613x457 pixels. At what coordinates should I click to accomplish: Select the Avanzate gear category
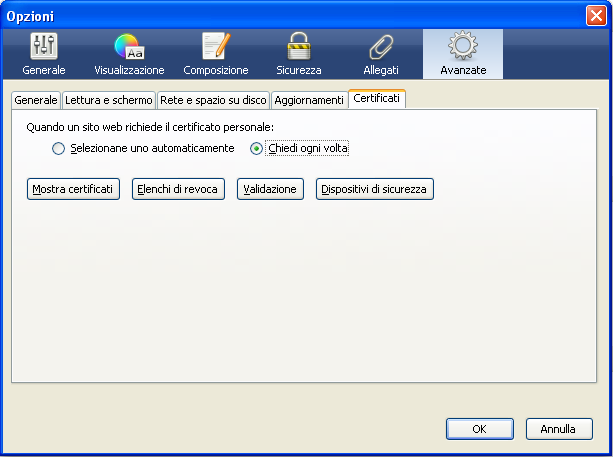click(x=463, y=54)
